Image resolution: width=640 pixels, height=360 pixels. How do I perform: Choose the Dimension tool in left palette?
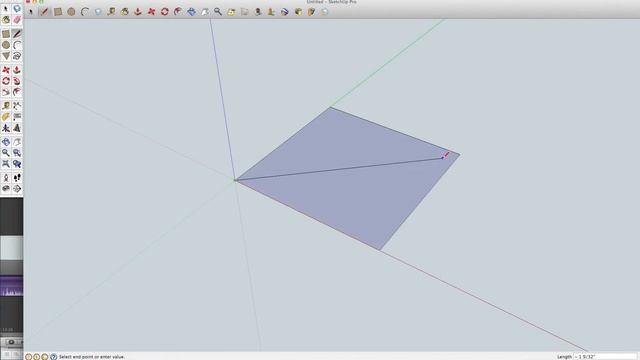point(17,106)
